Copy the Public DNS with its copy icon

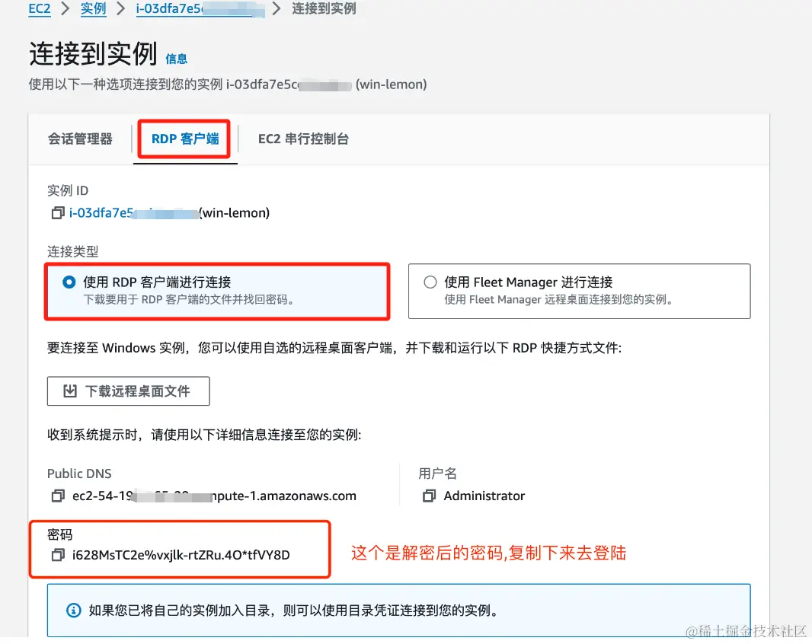(x=57, y=496)
